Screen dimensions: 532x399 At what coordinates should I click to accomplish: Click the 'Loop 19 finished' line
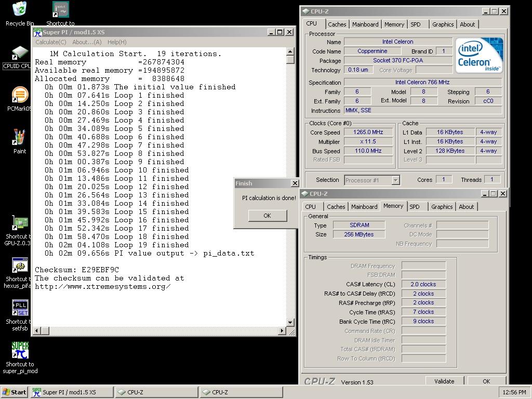coord(117,245)
